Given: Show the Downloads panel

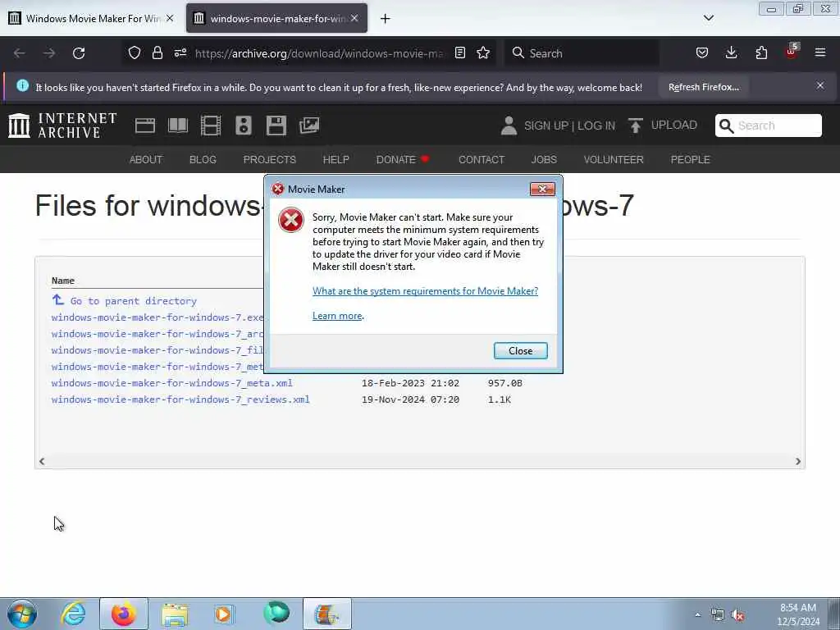Looking at the screenshot, I should 731,52.
